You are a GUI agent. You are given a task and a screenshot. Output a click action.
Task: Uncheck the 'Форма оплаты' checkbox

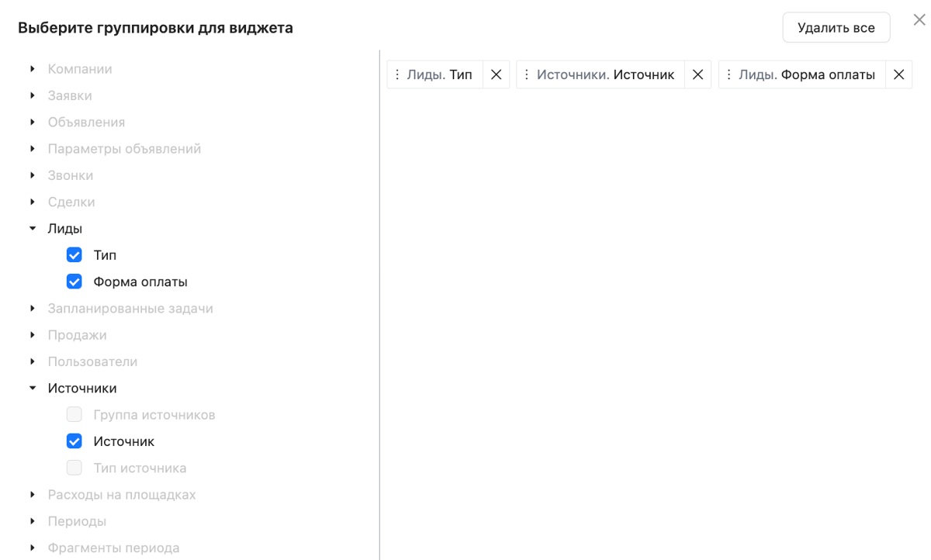74,282
